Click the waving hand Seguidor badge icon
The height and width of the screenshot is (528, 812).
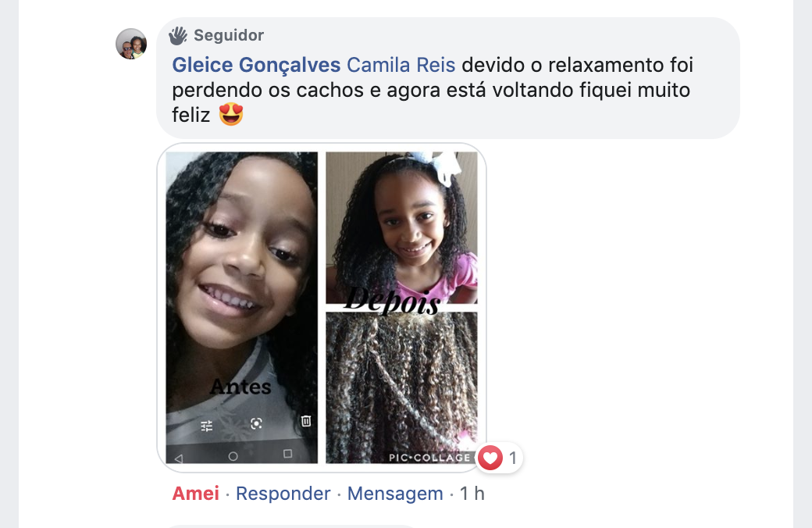click(178, 35)
